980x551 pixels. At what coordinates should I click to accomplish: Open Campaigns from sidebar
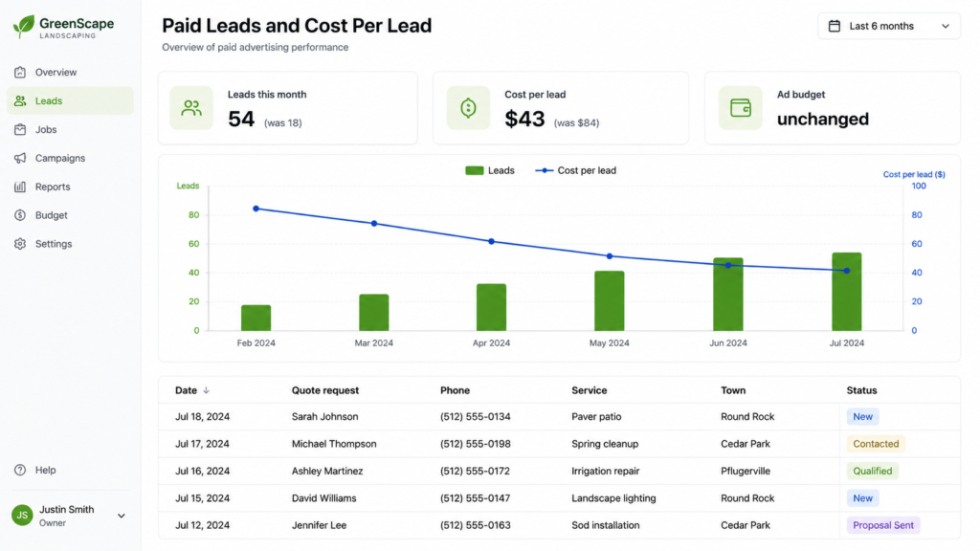point(70,158)
